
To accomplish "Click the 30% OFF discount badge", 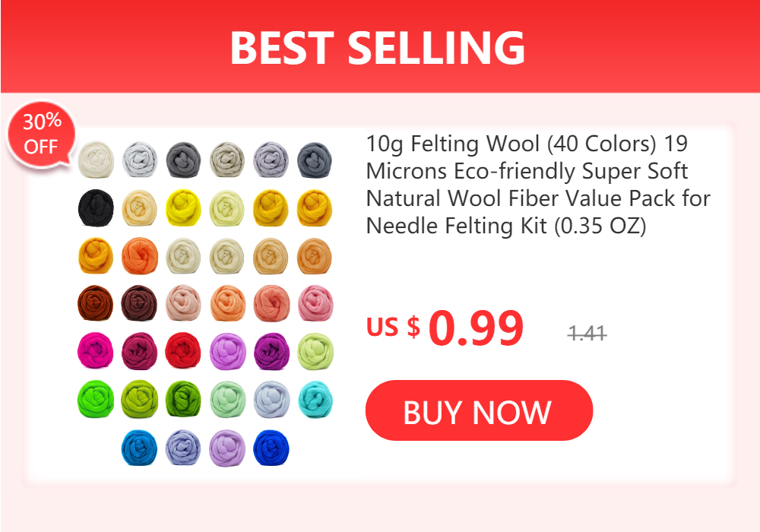I will tap(42, 135).
